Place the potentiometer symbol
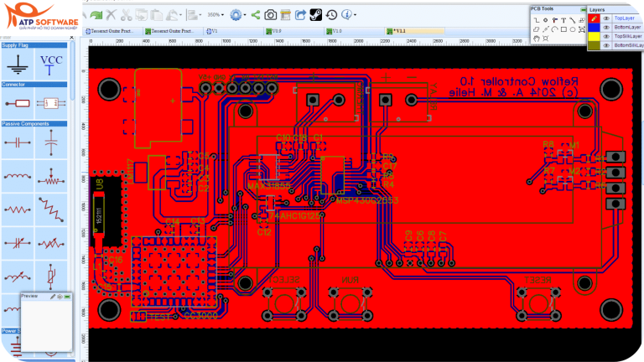The image size is (644, 362). [51, 176]
